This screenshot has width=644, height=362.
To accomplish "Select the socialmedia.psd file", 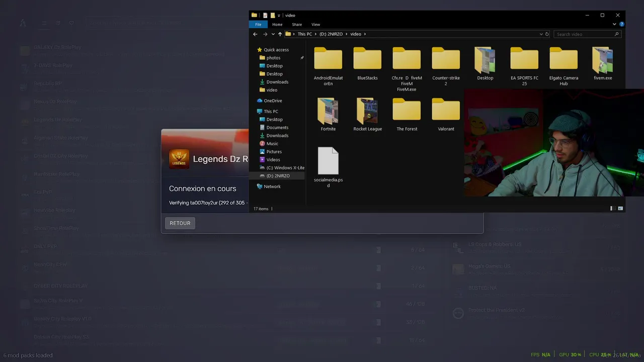I will [x=328, y=167].
